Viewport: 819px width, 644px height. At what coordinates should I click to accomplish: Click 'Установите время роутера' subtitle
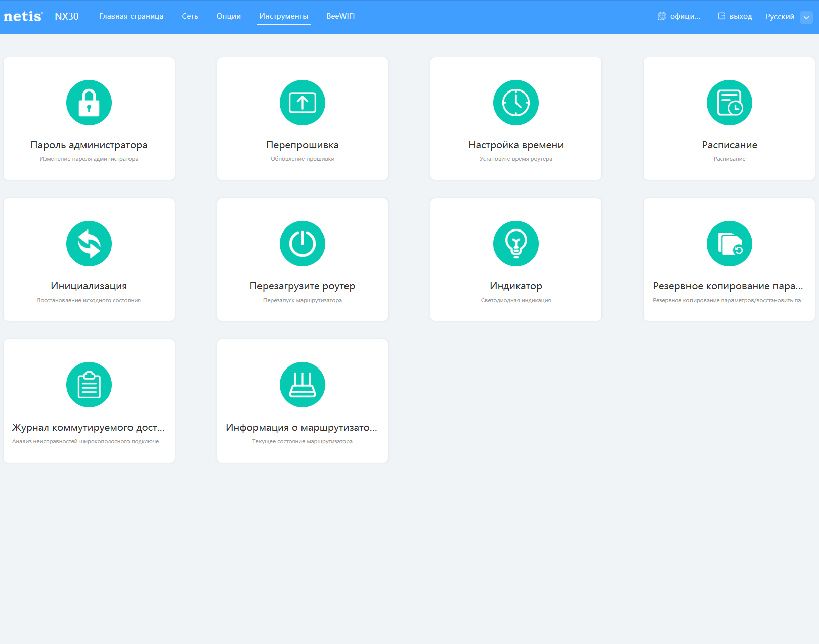coord(516,159)
